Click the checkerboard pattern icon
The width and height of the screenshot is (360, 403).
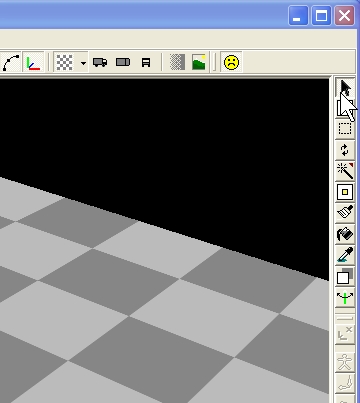pyautogui.click(x=64, y=62)
